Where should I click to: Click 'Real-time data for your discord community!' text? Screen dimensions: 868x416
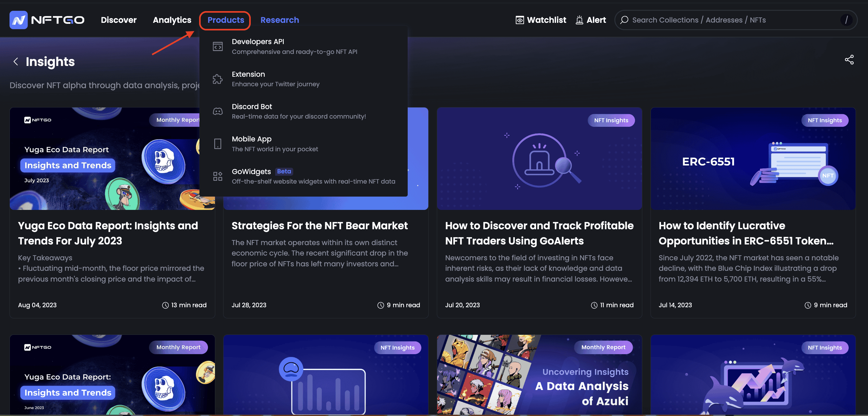click(299, 116)
